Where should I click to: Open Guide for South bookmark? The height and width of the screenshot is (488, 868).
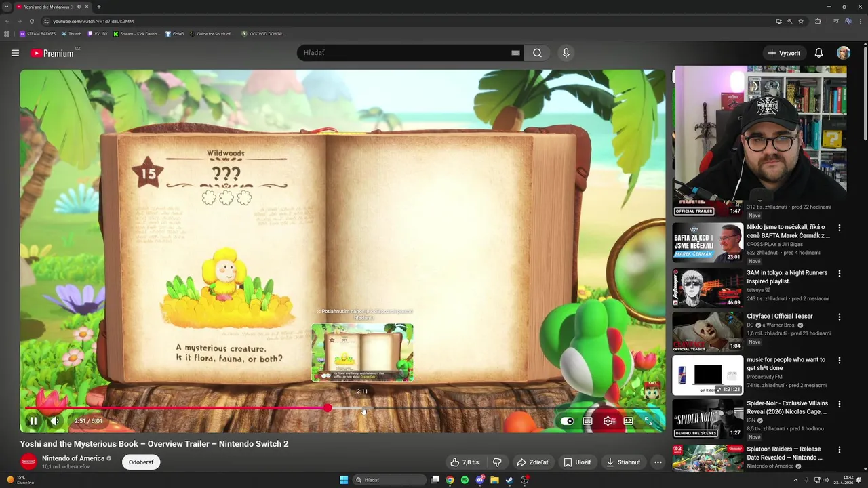pyautogui.click(x=212, y=34)
